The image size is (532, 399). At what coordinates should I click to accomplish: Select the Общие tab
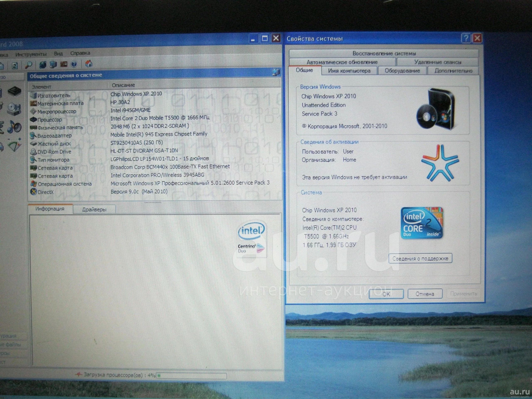point(304,70)
